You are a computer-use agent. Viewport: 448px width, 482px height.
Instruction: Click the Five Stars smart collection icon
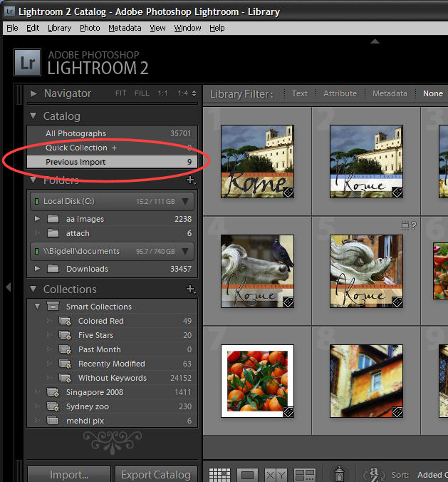[x=65, y=335]
